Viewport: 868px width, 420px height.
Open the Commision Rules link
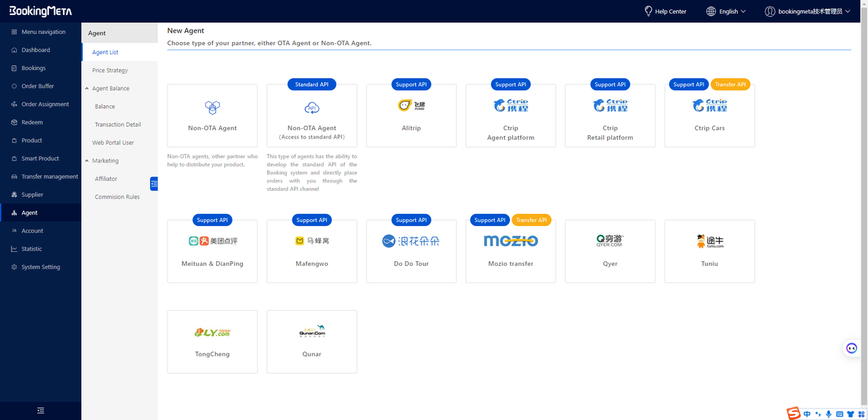117,197
